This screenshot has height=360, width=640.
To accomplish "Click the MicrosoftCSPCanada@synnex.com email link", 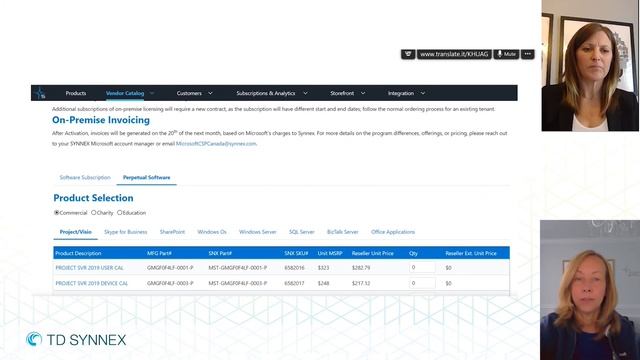I will click(x=216, y=144).
